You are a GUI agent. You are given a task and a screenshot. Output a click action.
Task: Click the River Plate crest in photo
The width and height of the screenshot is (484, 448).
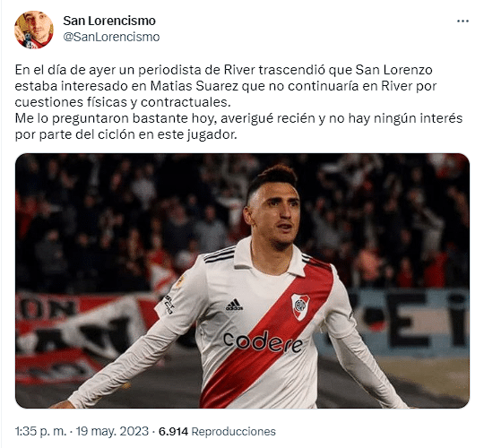click(x=300, y=306)
